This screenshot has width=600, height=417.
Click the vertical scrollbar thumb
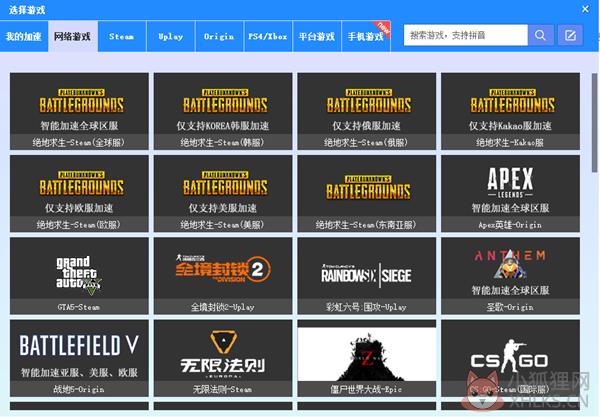[595, 122]
